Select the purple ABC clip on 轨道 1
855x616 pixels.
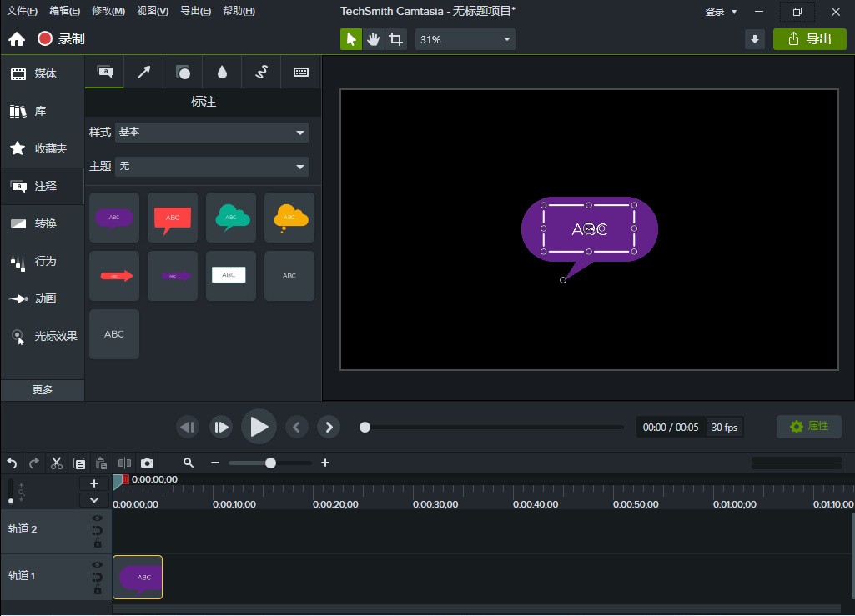[x=138, y=577]
